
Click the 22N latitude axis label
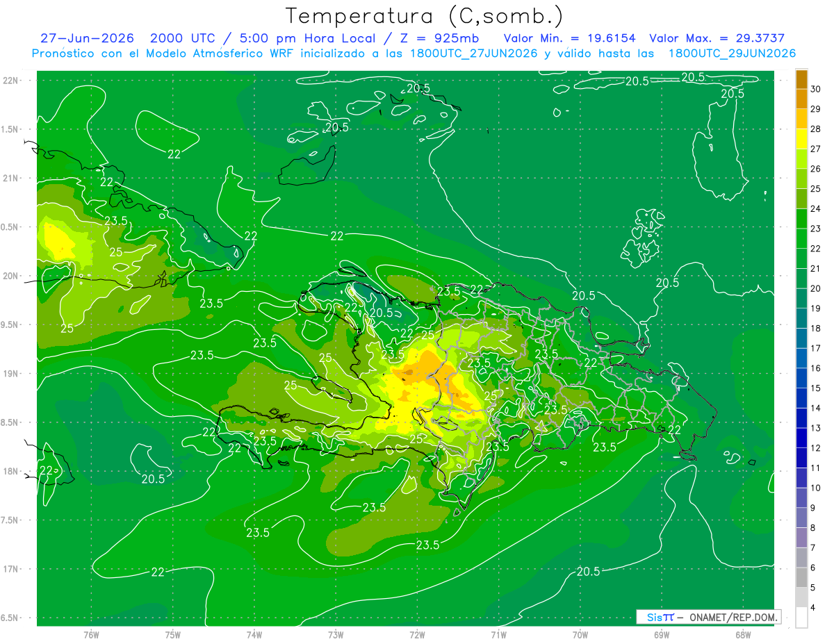tap(10, 81)
